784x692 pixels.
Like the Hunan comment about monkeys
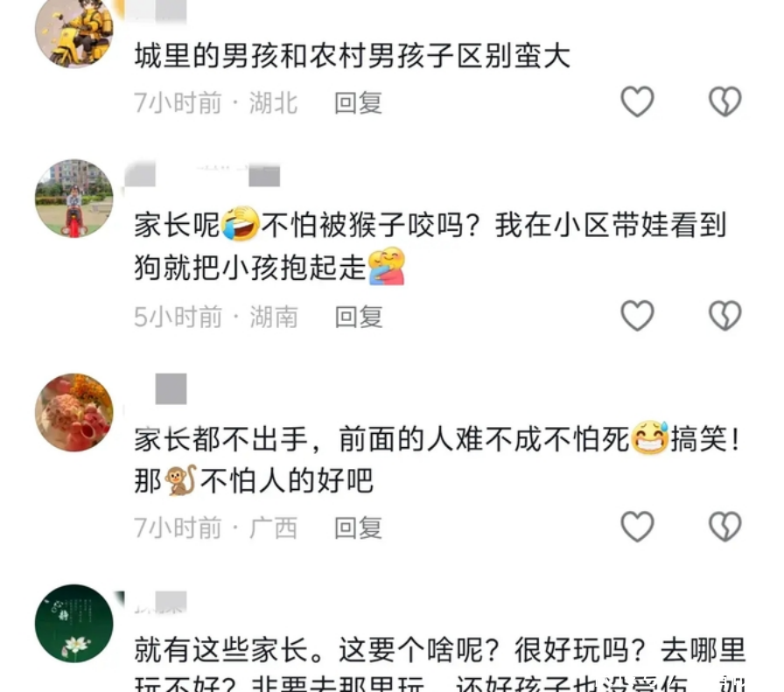637,316
